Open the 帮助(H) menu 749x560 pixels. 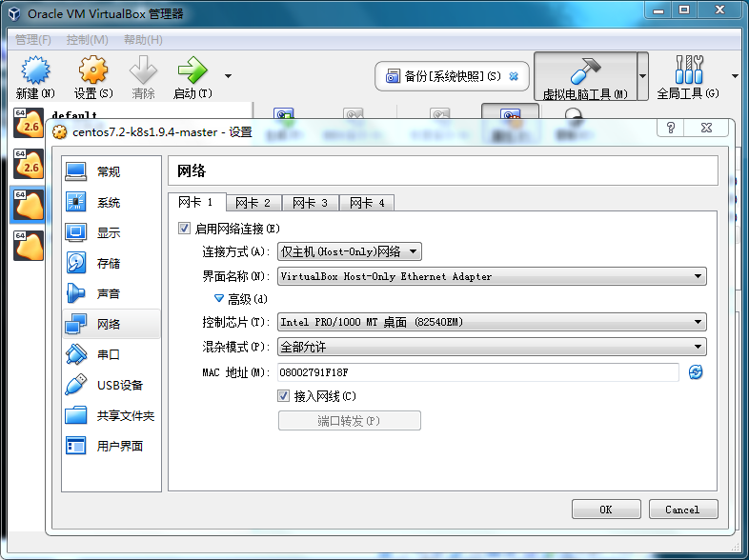click(143, 40)
